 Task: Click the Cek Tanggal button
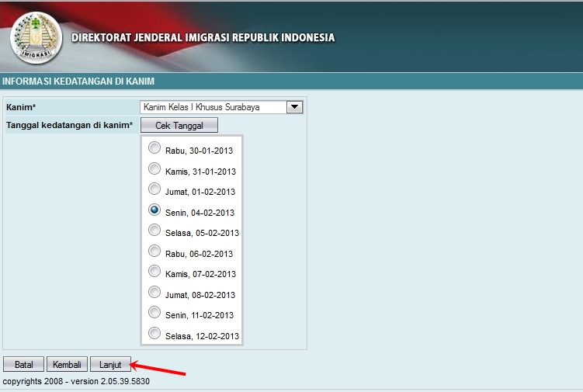pos(179,125)
